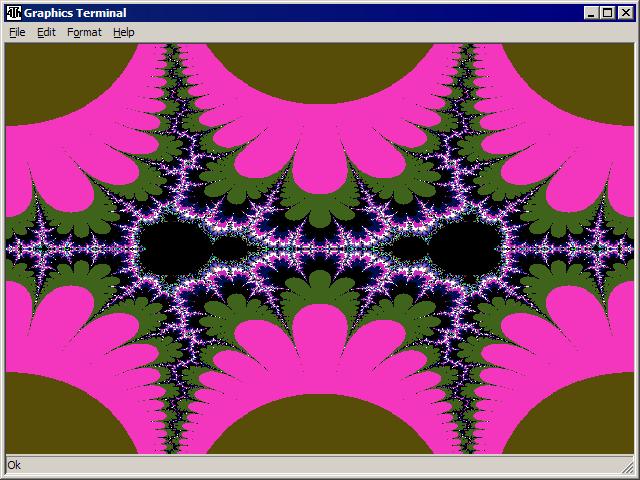Close the Graphics Terminal window
640x480 pixels.
point(625,13)
